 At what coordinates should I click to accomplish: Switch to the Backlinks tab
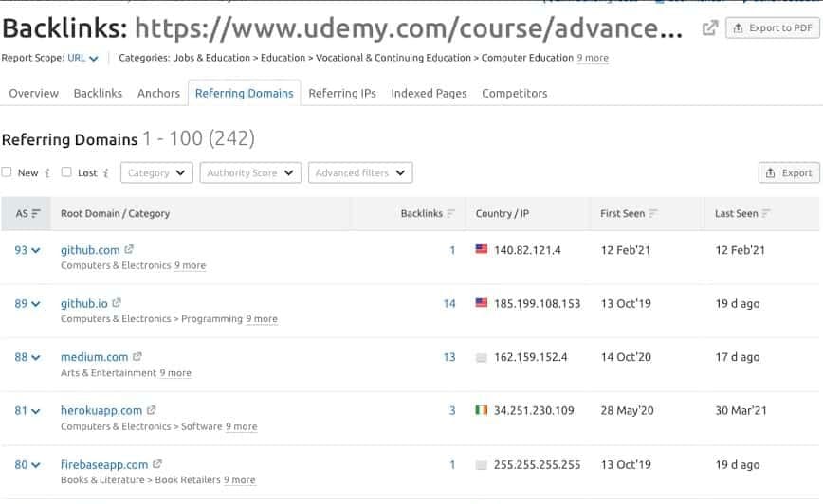(x=98, y=94)
